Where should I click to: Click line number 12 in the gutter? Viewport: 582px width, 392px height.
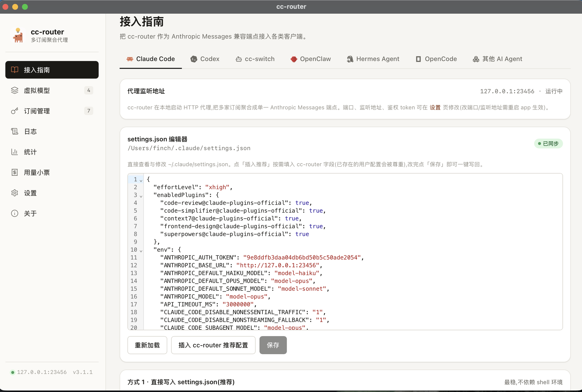coord(134,265)
